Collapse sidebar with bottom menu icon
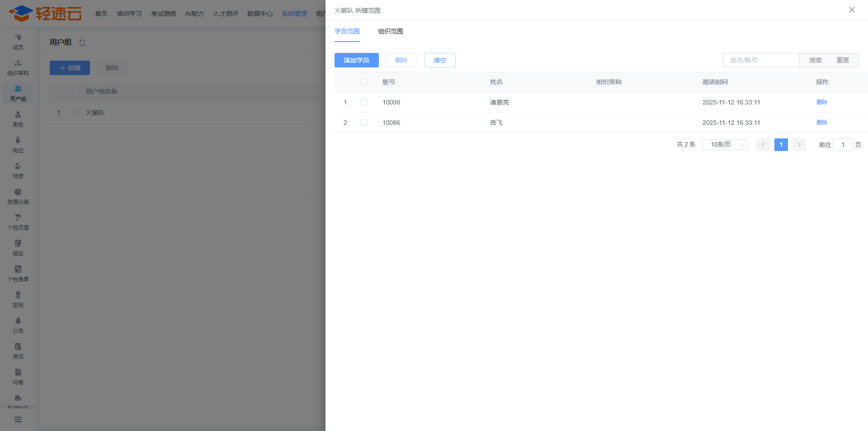This screenshot has width=868, height=431. [x=18, y=420]
